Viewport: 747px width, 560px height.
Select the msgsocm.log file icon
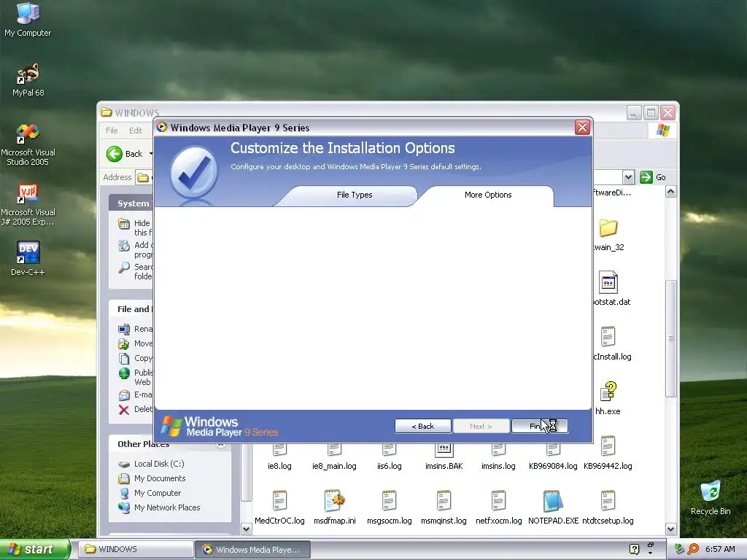click(x=390, y=501)
